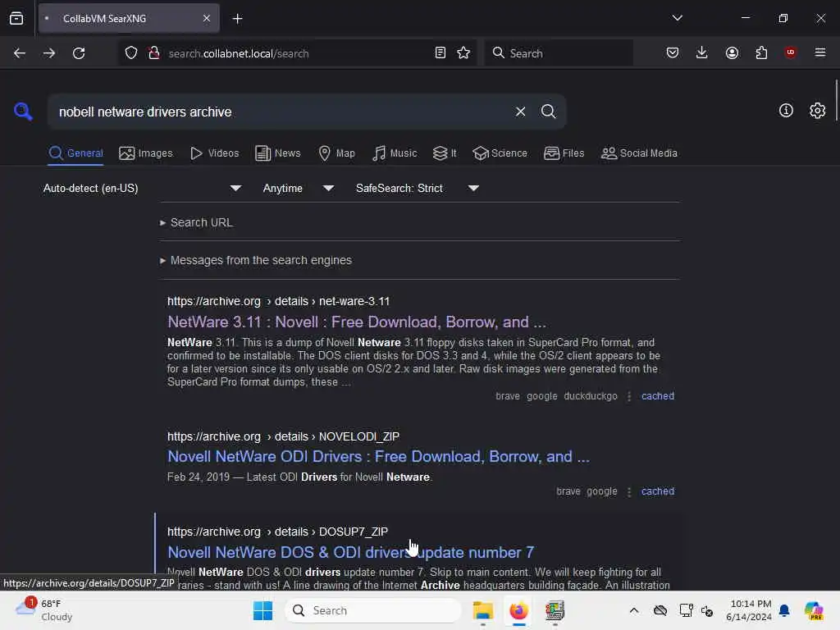Switch to Music category
Viewport: 840px width, 630px height.
[x=395, y=153]
